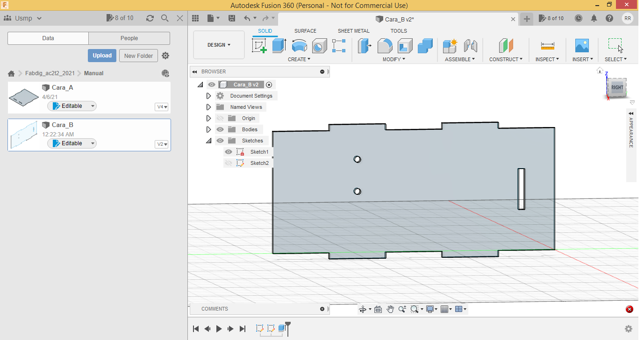Image resolution: width=644 pixels, height=340 pixels.
Task: Refresh the data panel
Action: click(x=150, y=18)
